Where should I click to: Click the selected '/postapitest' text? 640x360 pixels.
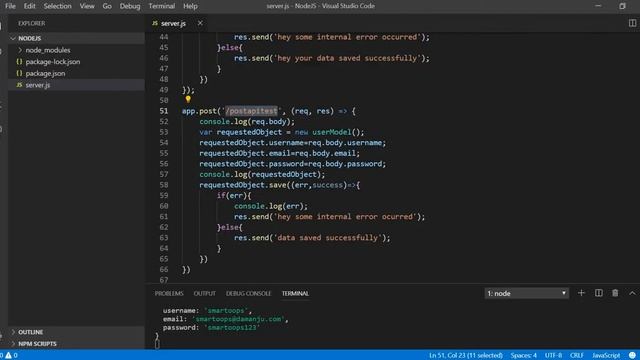tap(251, 111)
